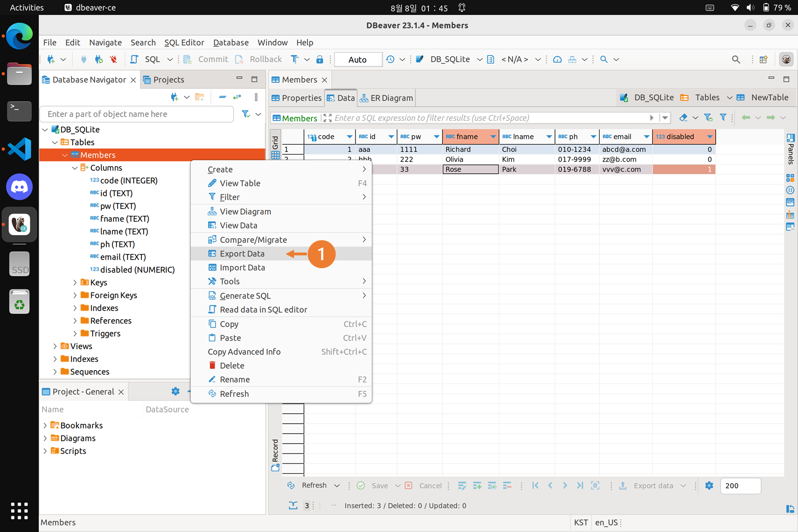Click the Rollback button in toolbar
The image size is (798, 532).
tap(259, 59)
